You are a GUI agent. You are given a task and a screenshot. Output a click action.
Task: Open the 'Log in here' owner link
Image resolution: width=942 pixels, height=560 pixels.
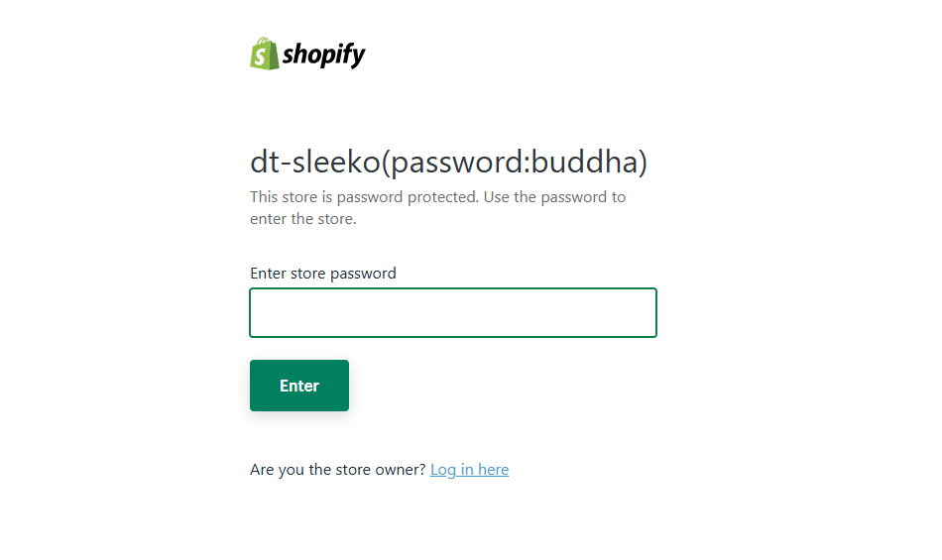point(469,470)
